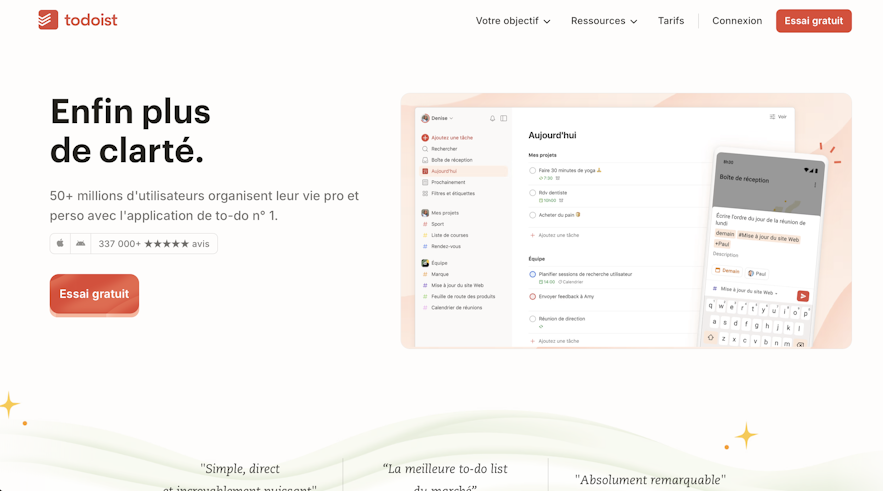
Task: Click the Apple icon in ratings badge
Action: point(60,243)
